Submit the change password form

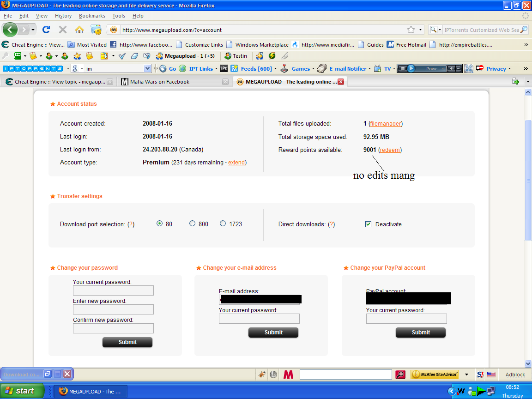[127, 342]
